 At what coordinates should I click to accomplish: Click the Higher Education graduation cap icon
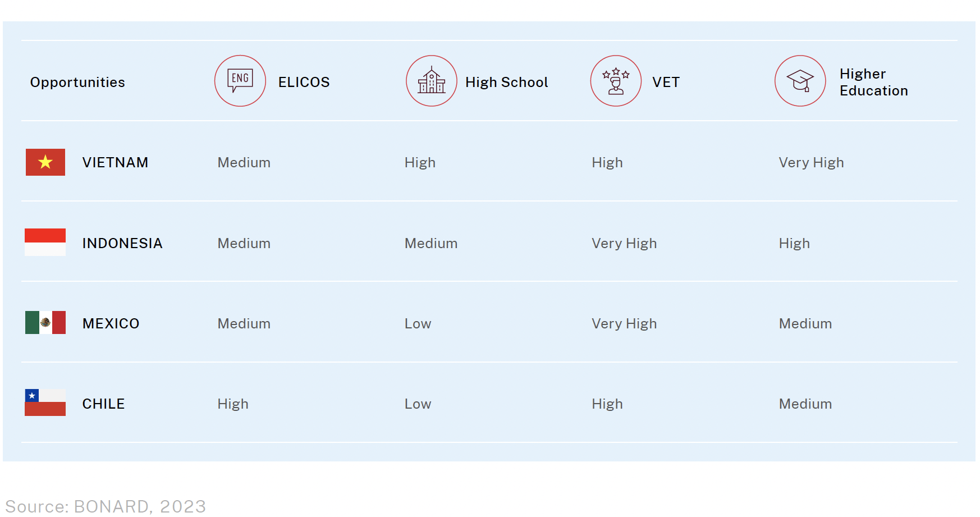click(x=800, y=81)
